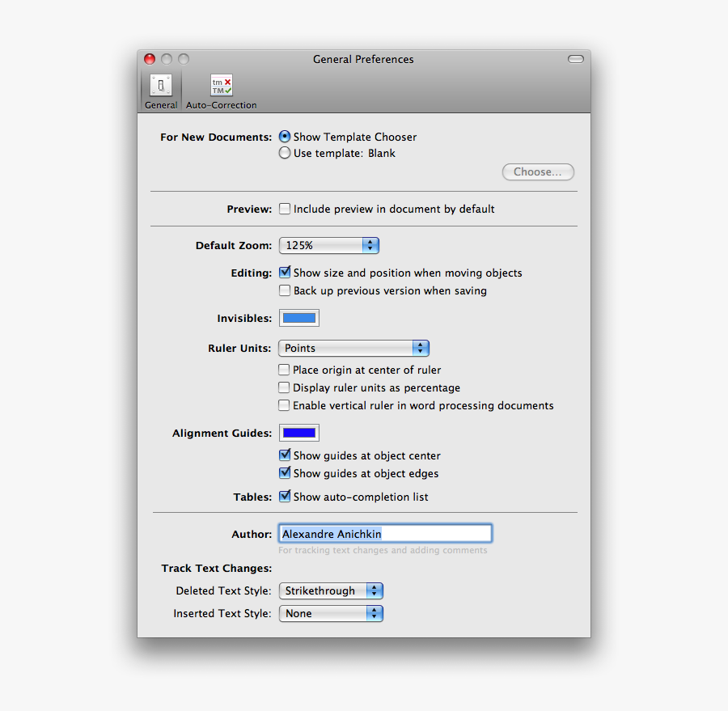
Task: Open the Default Zoom 125% dropdown
Action: pyautogui.click(x=328, y=245)
